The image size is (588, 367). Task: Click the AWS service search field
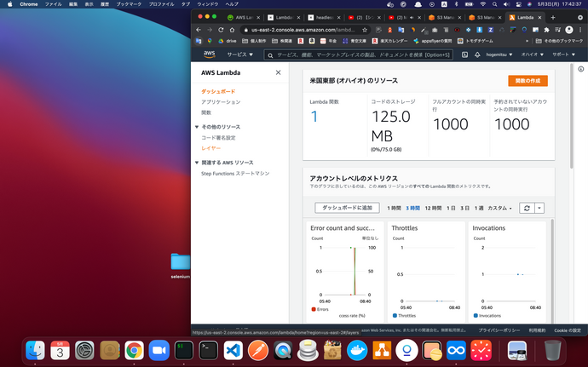coord(359,55)
